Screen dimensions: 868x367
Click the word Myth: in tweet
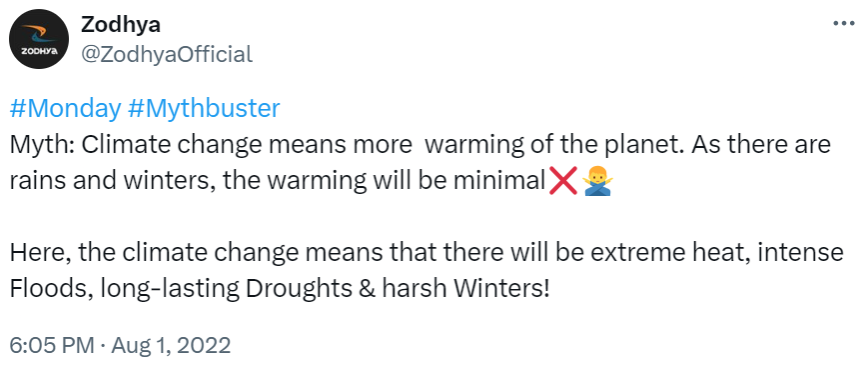41,145
